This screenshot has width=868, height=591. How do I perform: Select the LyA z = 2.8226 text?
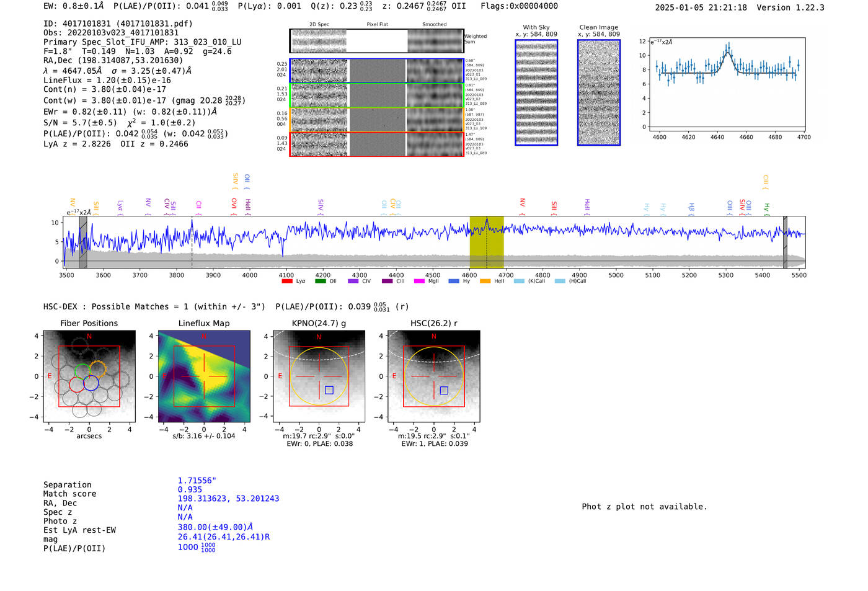click(77, 144)
